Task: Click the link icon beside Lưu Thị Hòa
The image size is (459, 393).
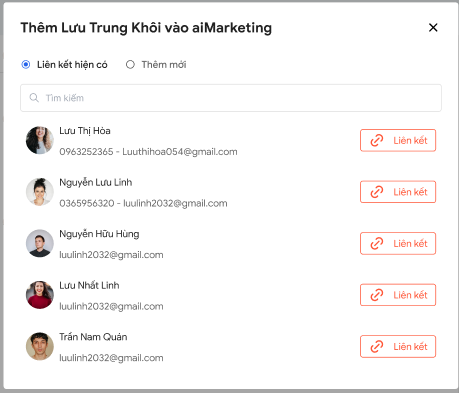Action: click(377, 140)
